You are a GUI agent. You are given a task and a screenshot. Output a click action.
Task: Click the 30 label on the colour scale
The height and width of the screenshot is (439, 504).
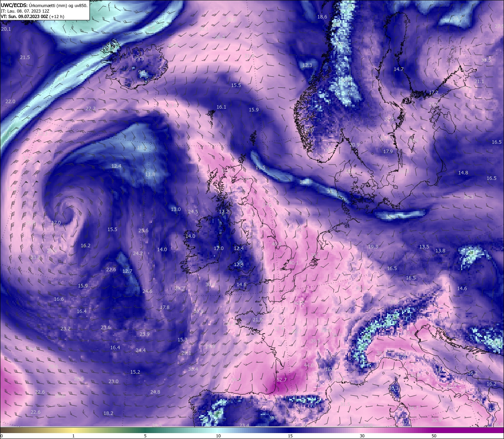[x=362, y=436]
